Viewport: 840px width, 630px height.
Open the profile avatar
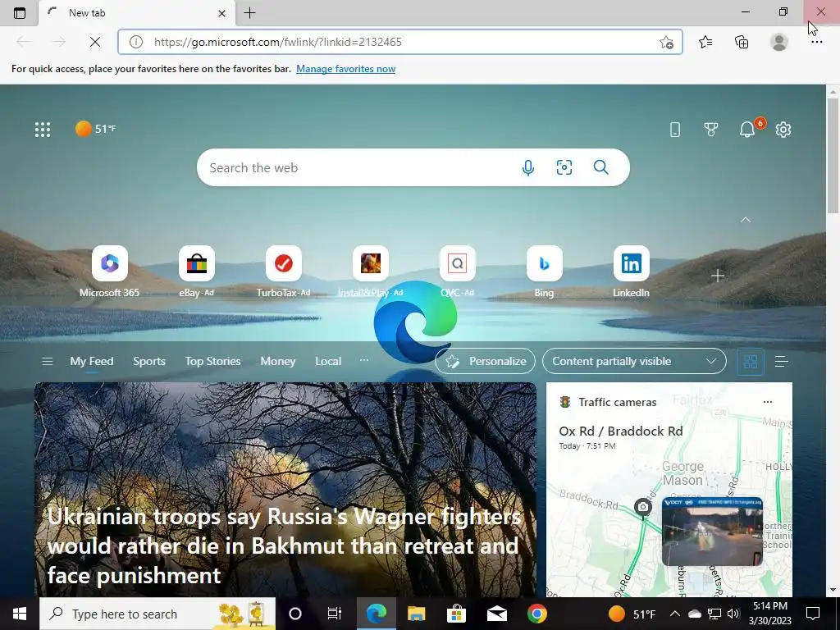tap(779, 42)
